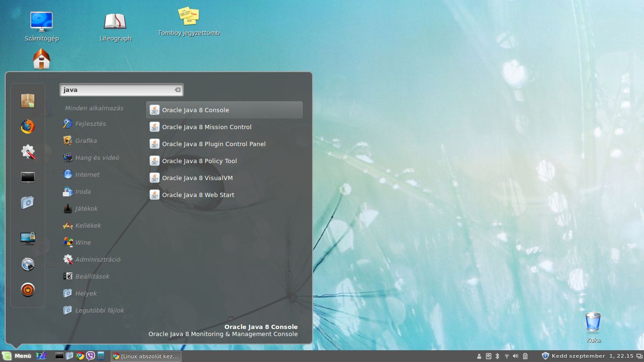Launch Oracle Java 8 Policy Tool
Image resolution: width=644 pixels, height=362 pixels.
224,161
